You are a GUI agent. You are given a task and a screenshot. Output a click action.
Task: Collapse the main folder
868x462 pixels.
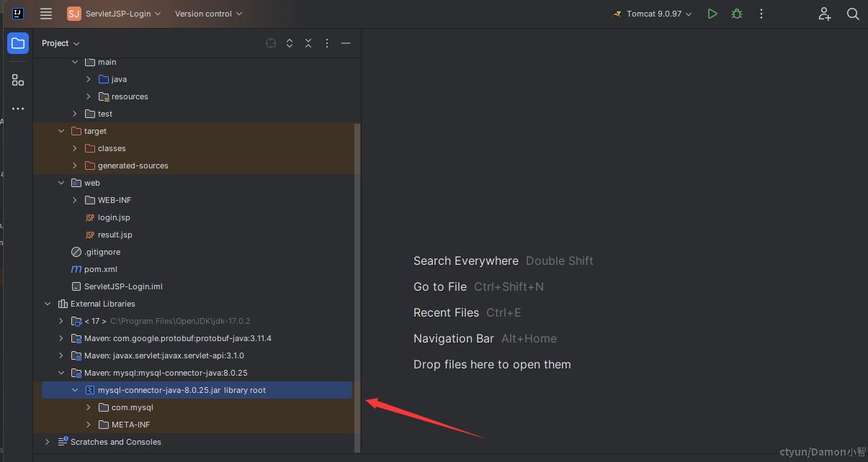[75, 62]
